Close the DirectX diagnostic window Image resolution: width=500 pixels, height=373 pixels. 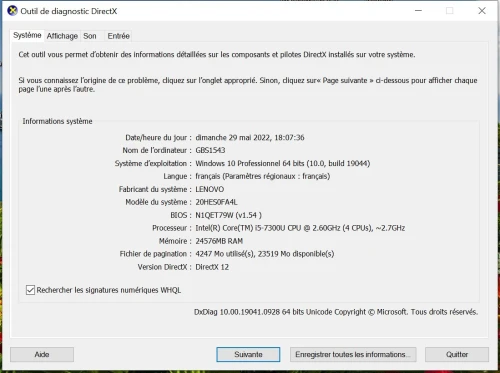tap(482, 11)
